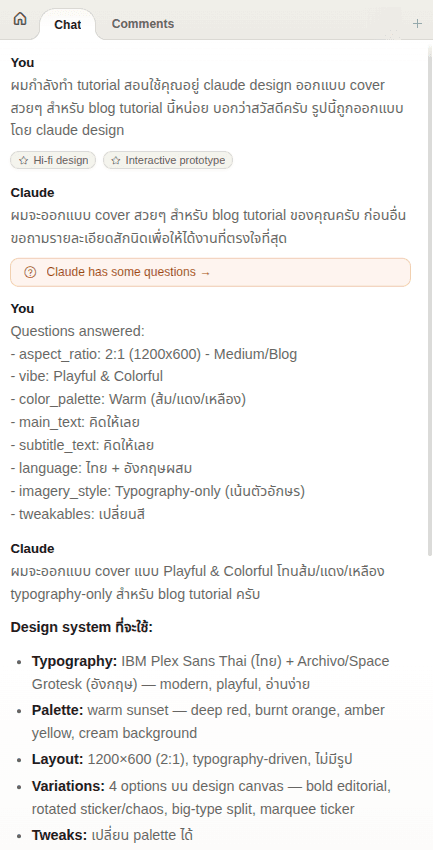Screen dimensions: 433x850
Task: Select the Chat tab
Action: [x=68, y=25]
